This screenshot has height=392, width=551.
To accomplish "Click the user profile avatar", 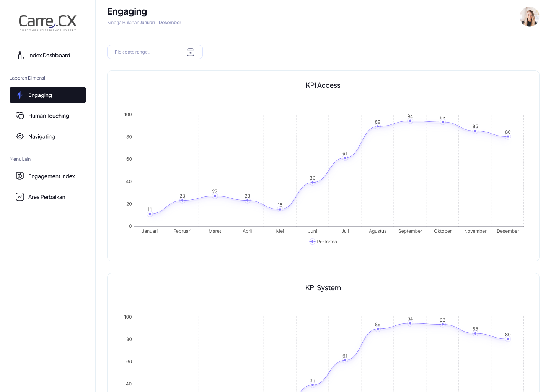I will click(530, 17).
